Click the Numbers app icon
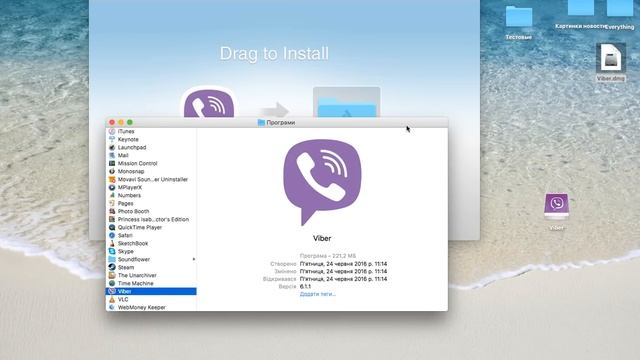Image resolution: width=640 pixels, height=360 pixels. (112, 196)
